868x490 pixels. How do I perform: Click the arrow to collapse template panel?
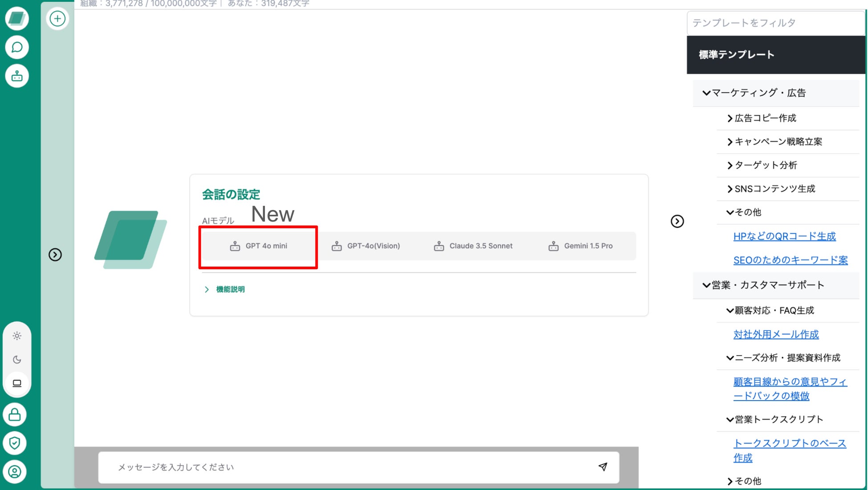click(677, 221)
